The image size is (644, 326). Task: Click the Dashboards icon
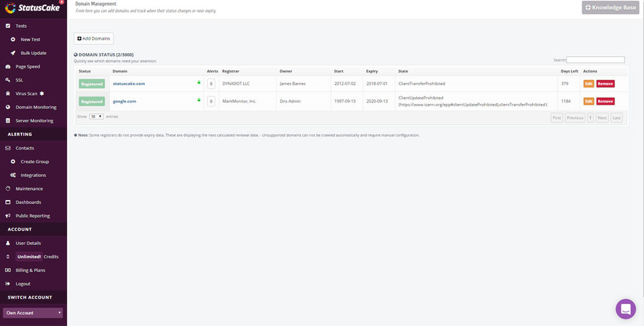click(8, 202)
